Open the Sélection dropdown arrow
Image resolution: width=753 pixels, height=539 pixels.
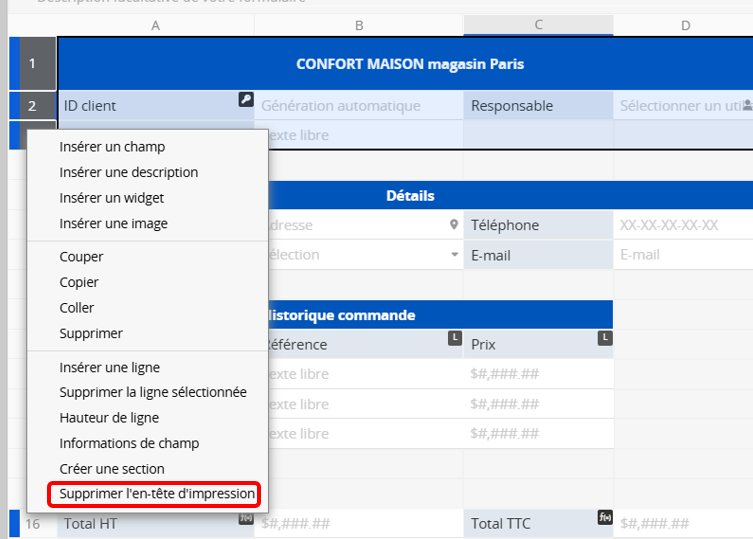(454, 255)
